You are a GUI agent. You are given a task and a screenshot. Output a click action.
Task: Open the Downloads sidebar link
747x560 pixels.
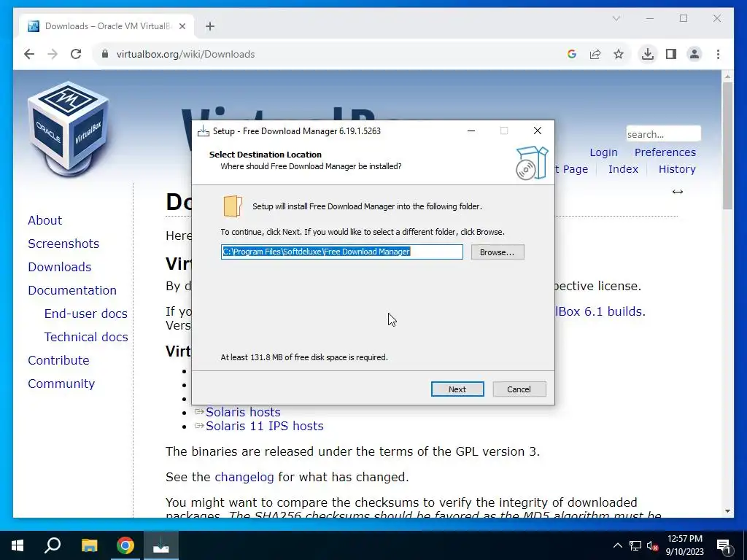(60, 267)
